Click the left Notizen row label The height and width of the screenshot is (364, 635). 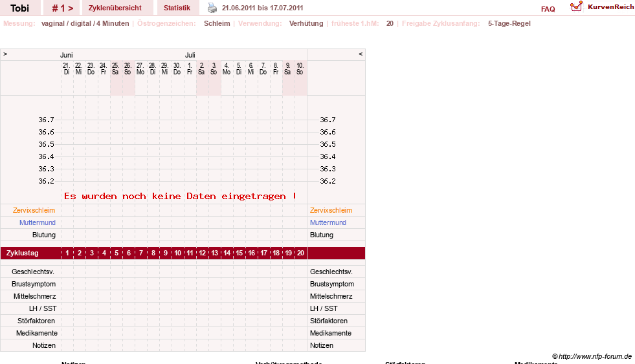click(x=44, y=345)
